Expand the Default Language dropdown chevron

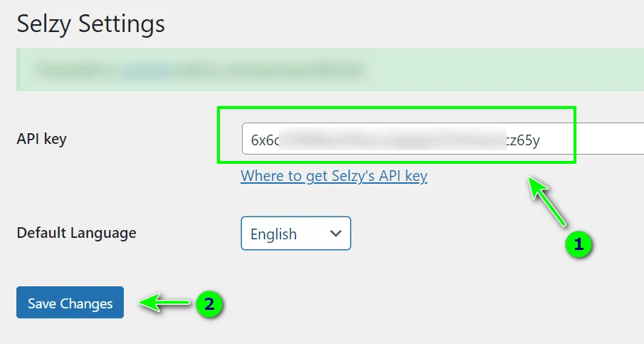click(x=337, y=234)
